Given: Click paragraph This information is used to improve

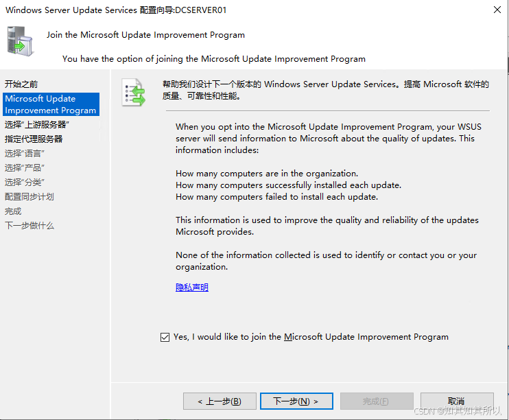Looking at the screenshot, I should [x=327, y=226].
